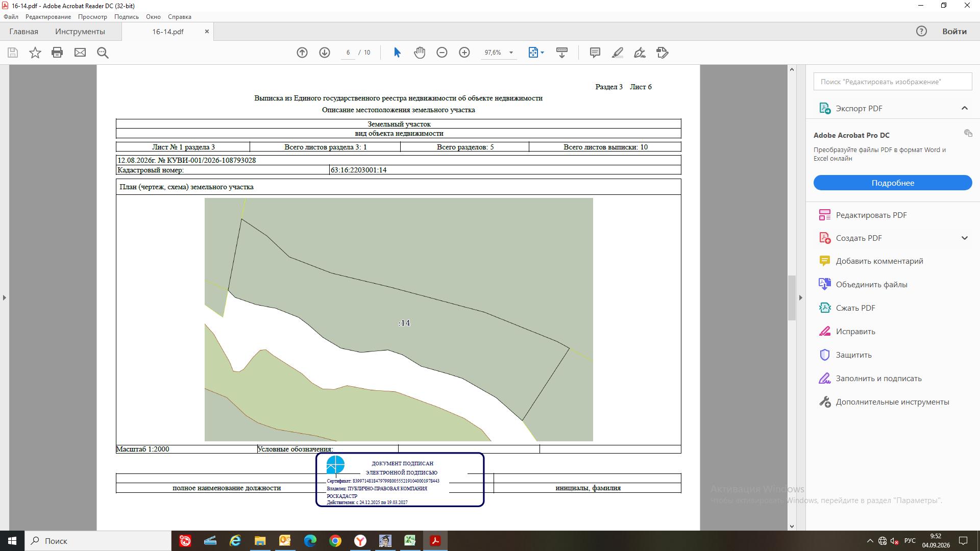Viewport: 980px width, 551px height.
Task: Go to previous page arrow
Action: (x=302, y=53)
